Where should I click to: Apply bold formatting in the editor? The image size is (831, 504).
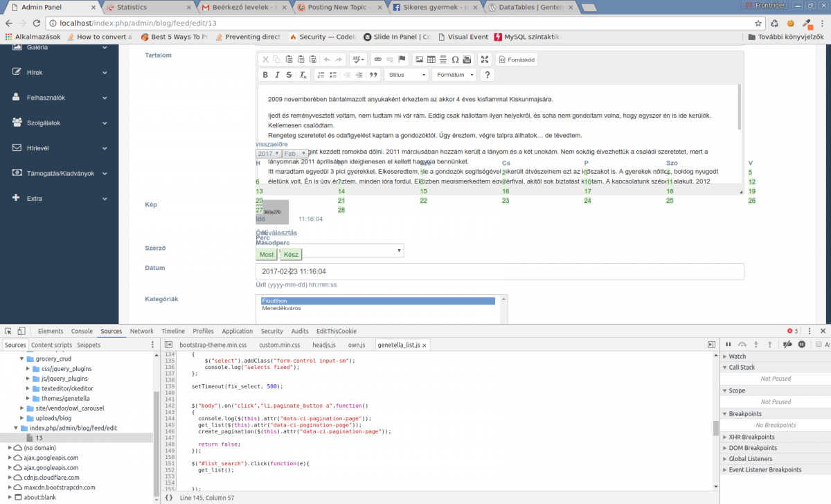(265, 75)
